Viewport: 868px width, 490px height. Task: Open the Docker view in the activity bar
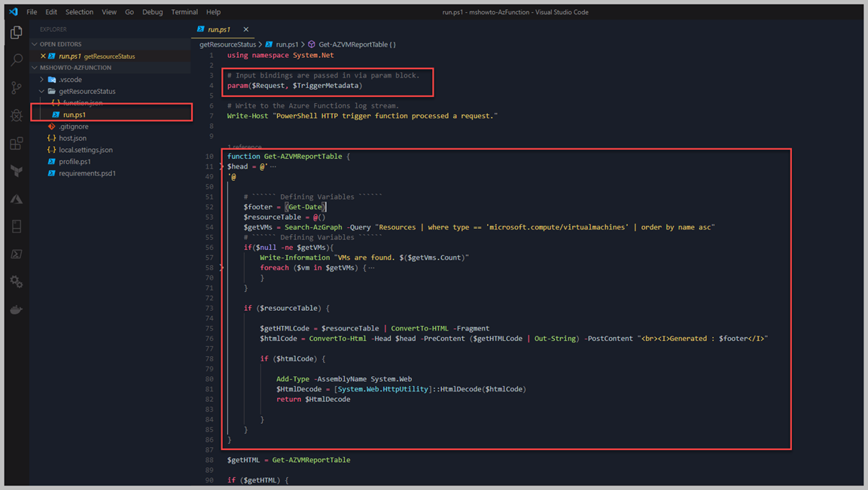[17, 309]
